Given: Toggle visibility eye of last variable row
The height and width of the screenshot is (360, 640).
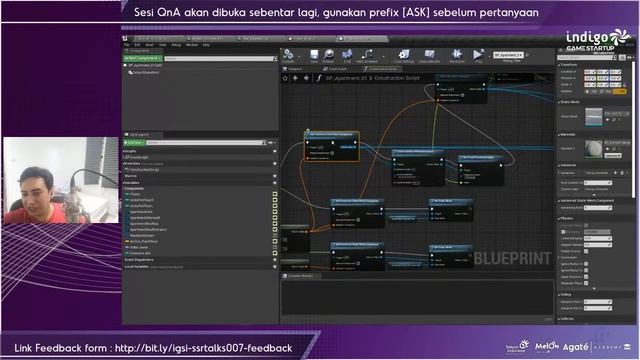Looking at the screenshot, I should pos(275,253).
